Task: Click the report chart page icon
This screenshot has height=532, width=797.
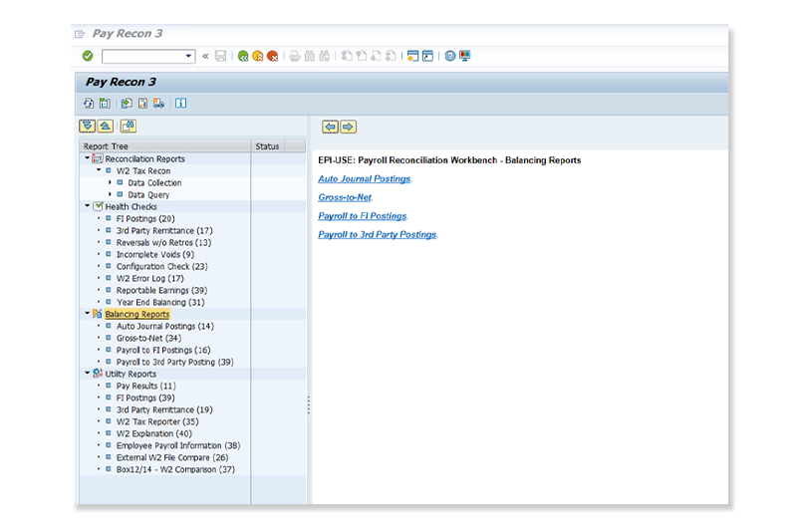Action: click(142, 104)
